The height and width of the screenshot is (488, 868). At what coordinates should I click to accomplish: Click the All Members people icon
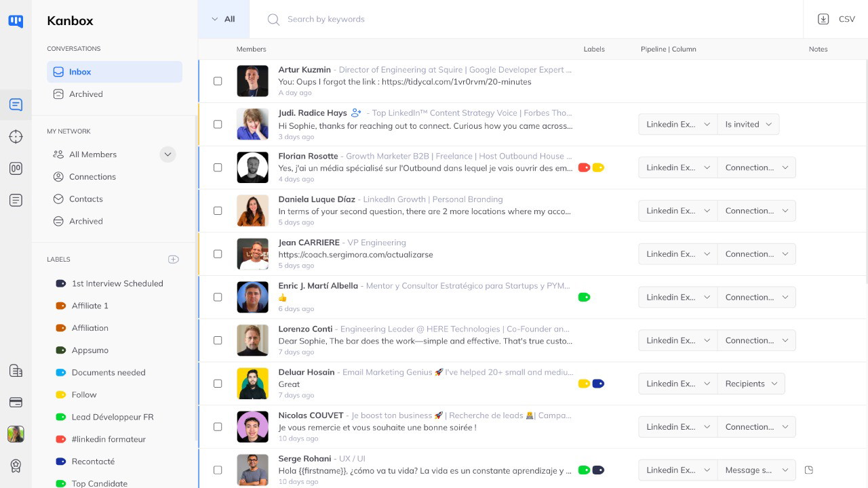tap(58, 155)
